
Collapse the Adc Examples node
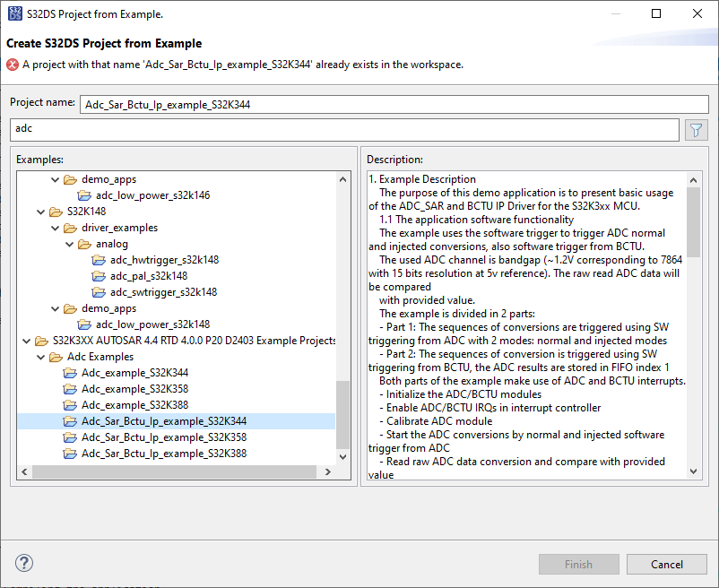click(x=40, y=357)
